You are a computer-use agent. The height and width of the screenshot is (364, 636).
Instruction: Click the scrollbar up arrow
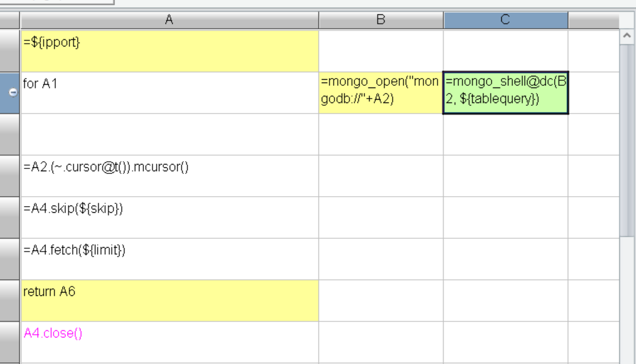click(x=627, y=35)
